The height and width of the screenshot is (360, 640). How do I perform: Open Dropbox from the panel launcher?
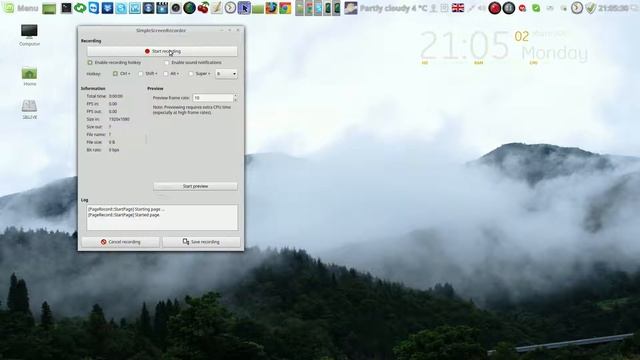pyautogui.click(x=107, y=8)
